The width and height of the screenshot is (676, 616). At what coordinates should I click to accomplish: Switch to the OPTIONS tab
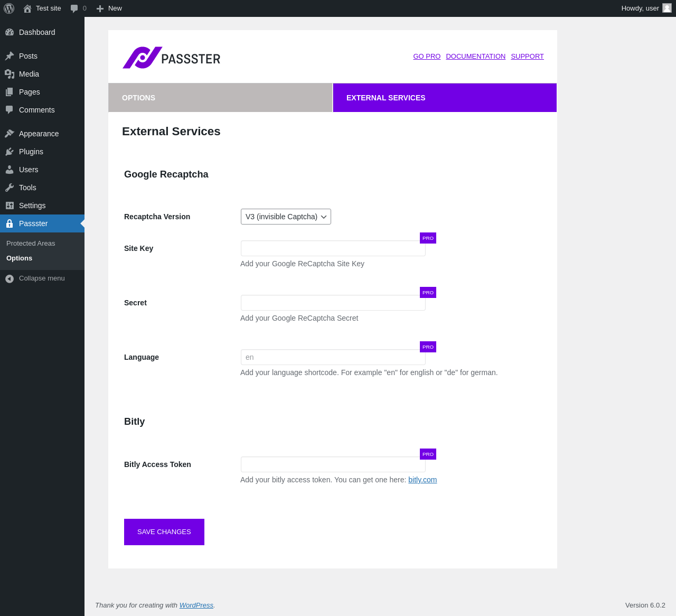pos(220,98)
